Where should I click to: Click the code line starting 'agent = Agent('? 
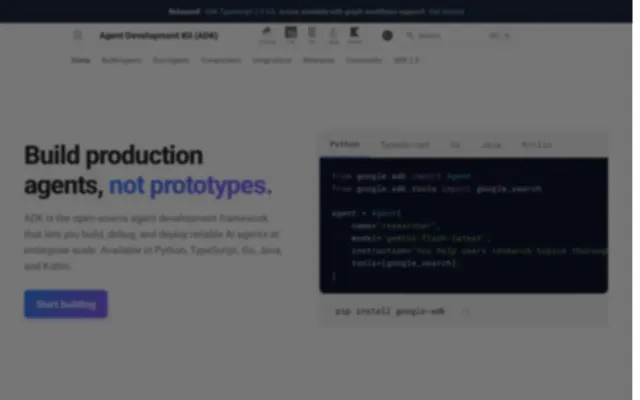pyautogui.click(x=366, y=213)
